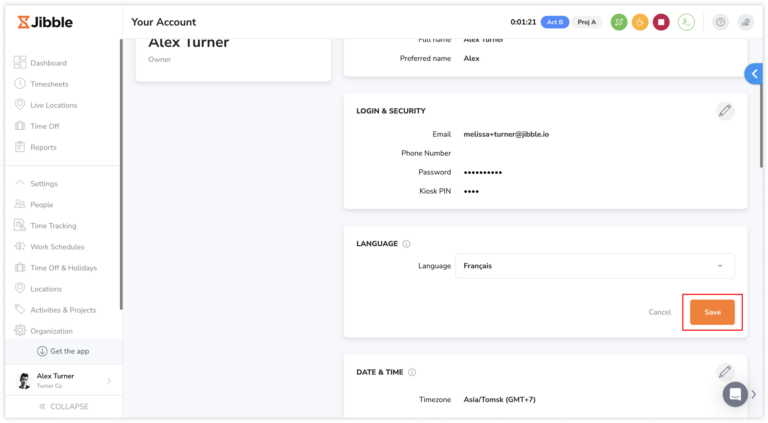Click the email melissa+turner@jibble.io
This screenshot has height=423, width=768.
click(x=506, y=134)
